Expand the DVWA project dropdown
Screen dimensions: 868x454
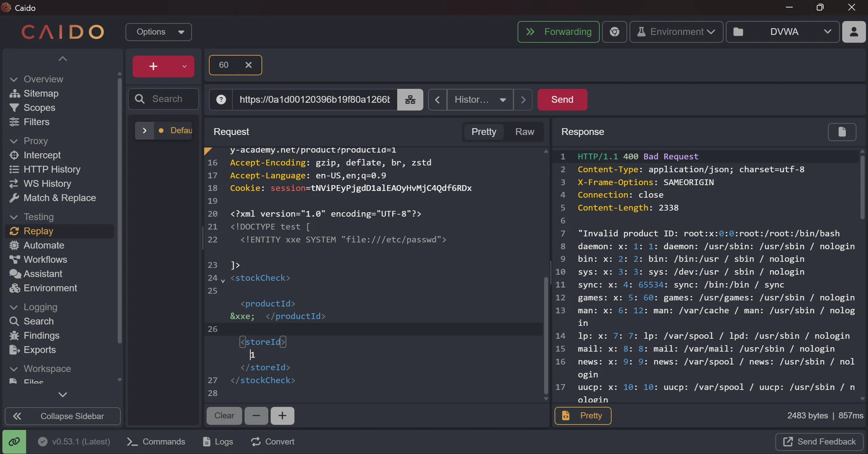783,32
